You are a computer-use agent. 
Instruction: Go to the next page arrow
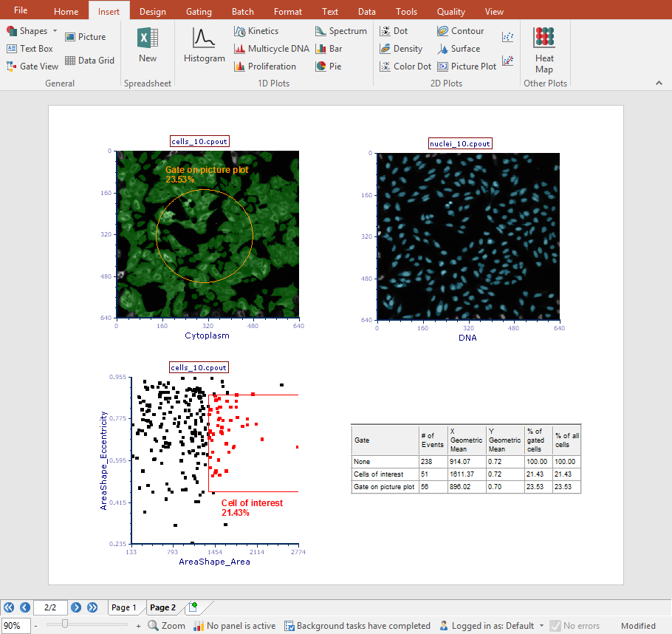[x=76, y=607]
